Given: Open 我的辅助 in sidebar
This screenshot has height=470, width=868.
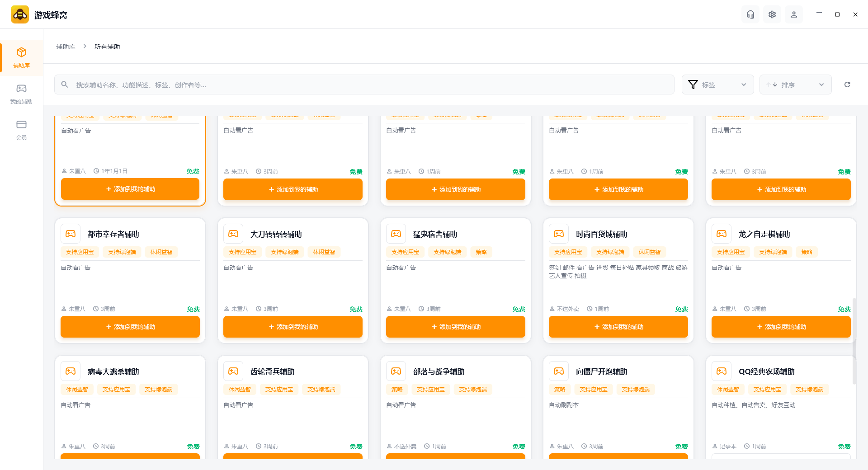Looking at the screenshot, I should [x=21, y=94].
